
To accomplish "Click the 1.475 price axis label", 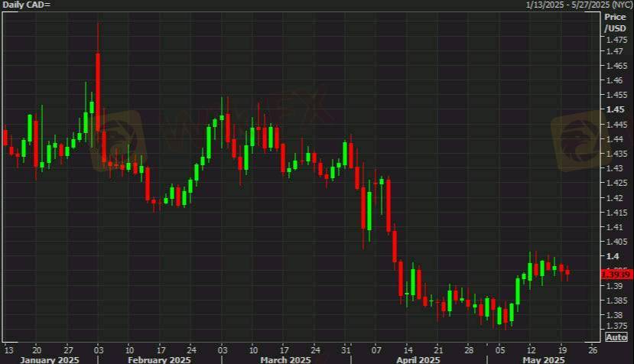I will (x=617, y=40).
